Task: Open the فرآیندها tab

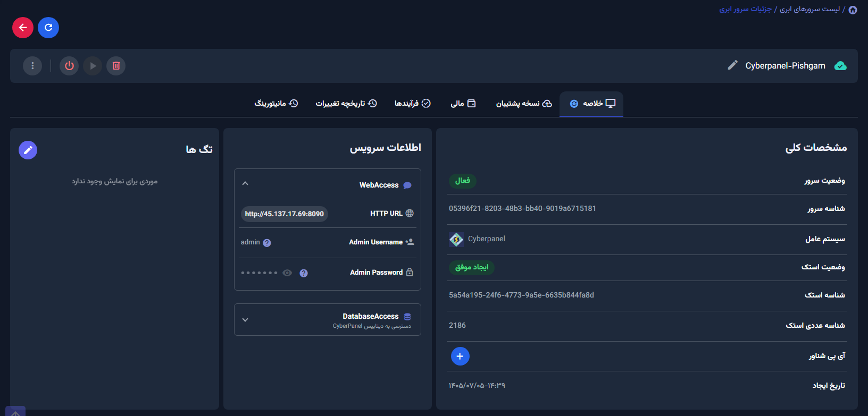Action: click(412, 104)
